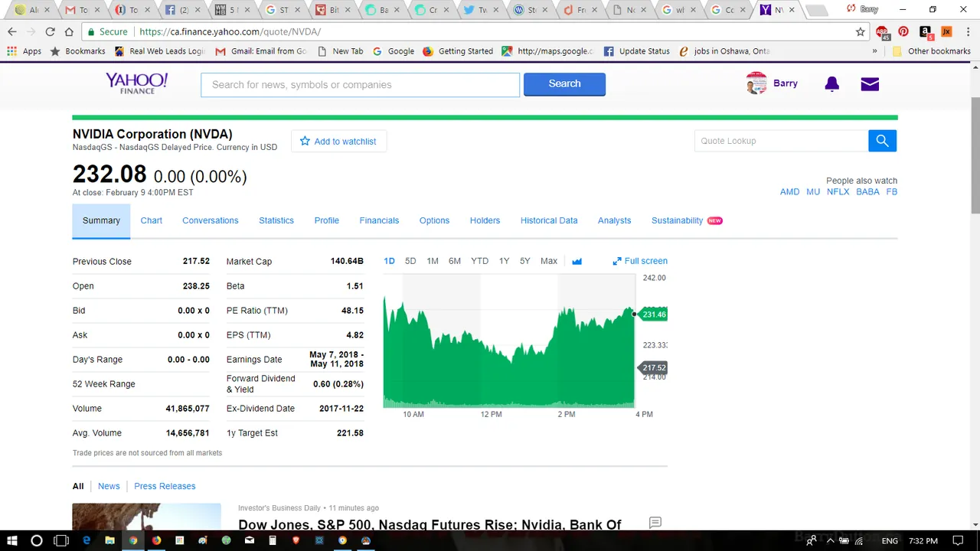Bookmark this page with the star icon
This screenshot has height=551, width=980.
pos(861,32)
